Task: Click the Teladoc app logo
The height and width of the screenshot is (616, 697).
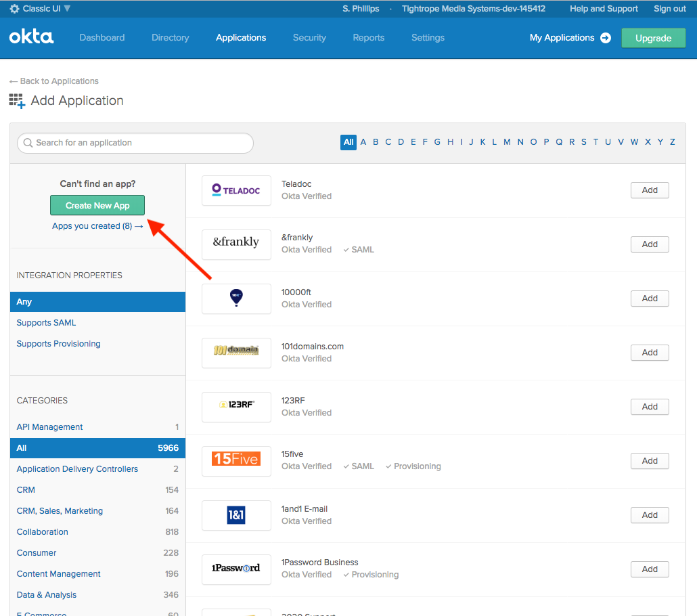Action: (236, 190)
